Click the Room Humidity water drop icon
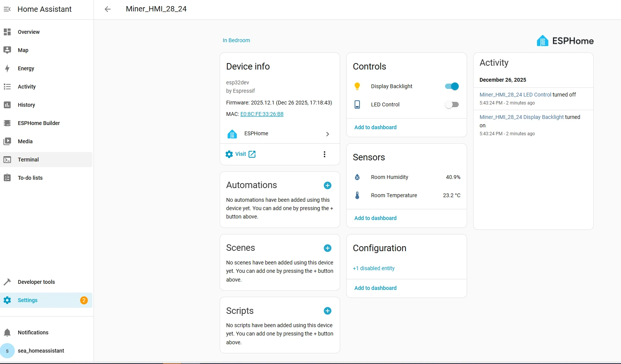The image size is (621, 364). pyautogui.click(x=357, y=177)
